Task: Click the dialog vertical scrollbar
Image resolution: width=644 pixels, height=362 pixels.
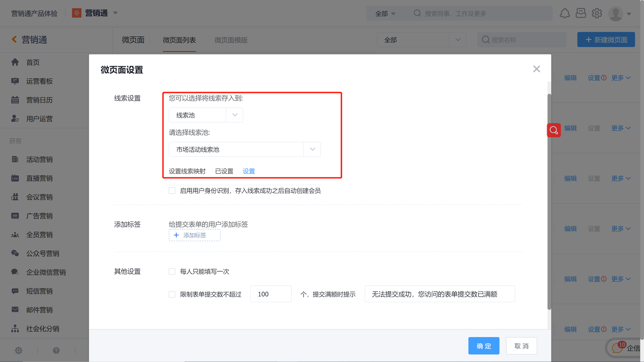Action: 549,202
